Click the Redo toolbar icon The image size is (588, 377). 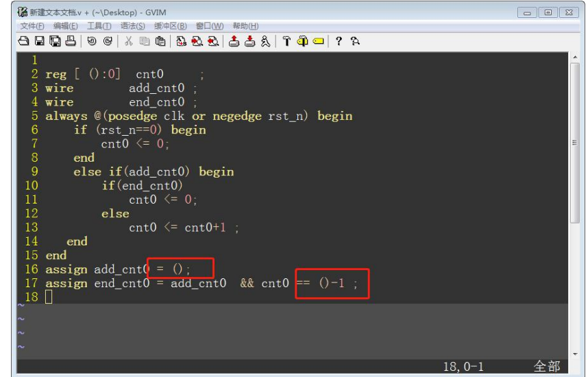(x=108, y=41)
